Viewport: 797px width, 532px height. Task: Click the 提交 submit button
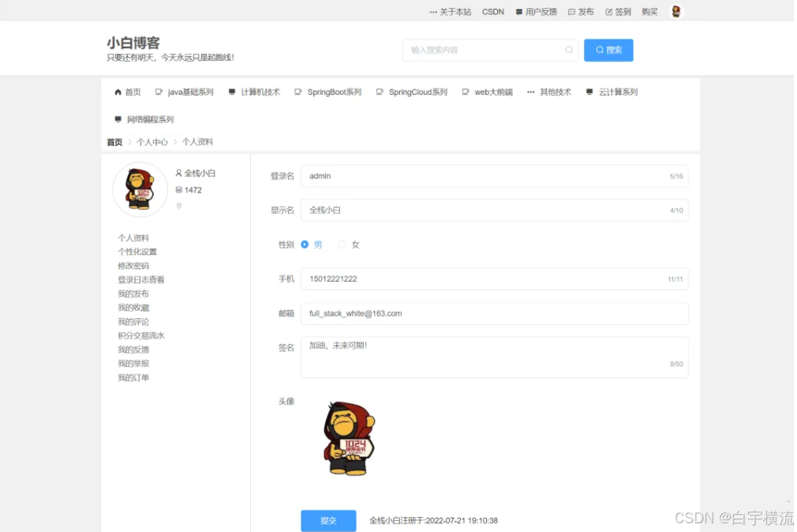click(328, 520)
